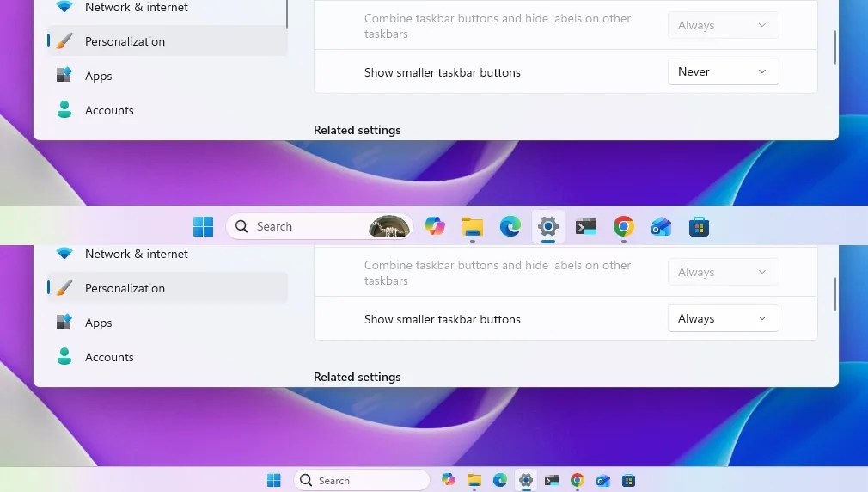Launch Google Chrome from the larger taskbar
The height and width of the screenshot is (492, 868).
[x=623, y=226]
